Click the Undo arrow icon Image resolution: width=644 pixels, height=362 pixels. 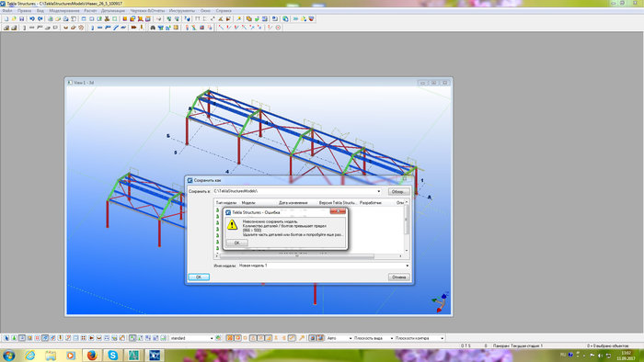(32, 19)
